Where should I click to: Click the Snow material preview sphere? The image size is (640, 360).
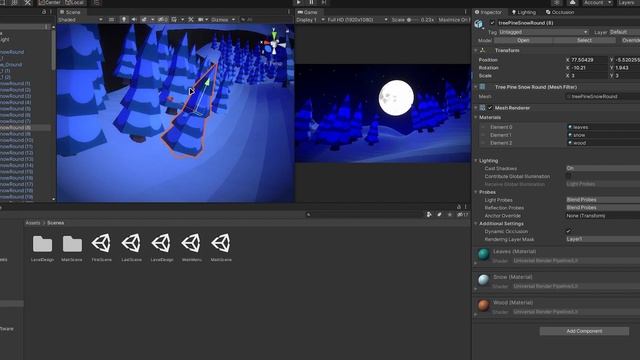[483, 280]
